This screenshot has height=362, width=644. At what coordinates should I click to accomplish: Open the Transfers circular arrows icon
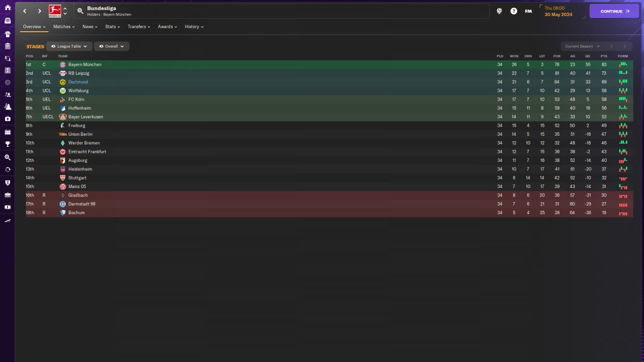8,169
